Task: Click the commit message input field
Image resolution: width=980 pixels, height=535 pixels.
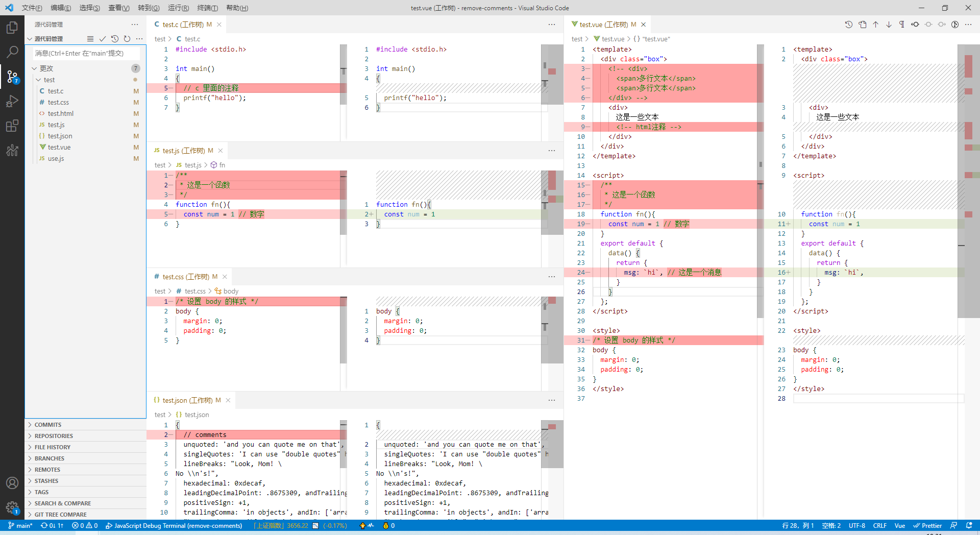Action: [86, 53]
